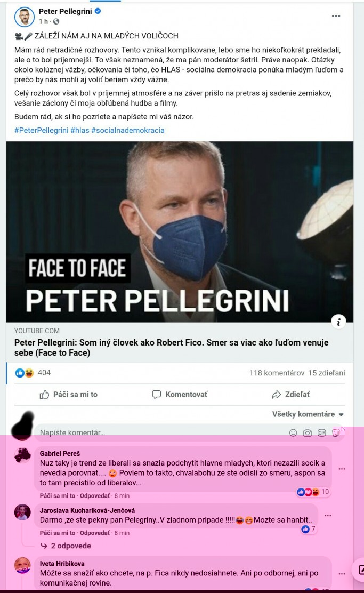Viewport: 364px width, 593px height.
Task: Open the 'Všetky komentáre' sort dropdown
Action: pyautogui.click(x=308, y=414)
